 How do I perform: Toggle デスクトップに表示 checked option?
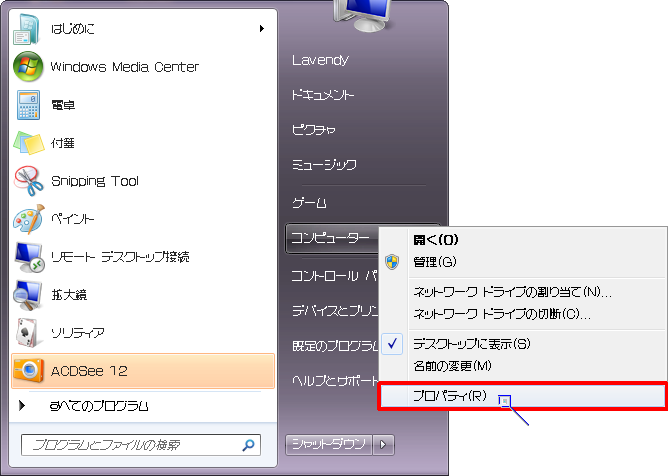tap(471, 343)
